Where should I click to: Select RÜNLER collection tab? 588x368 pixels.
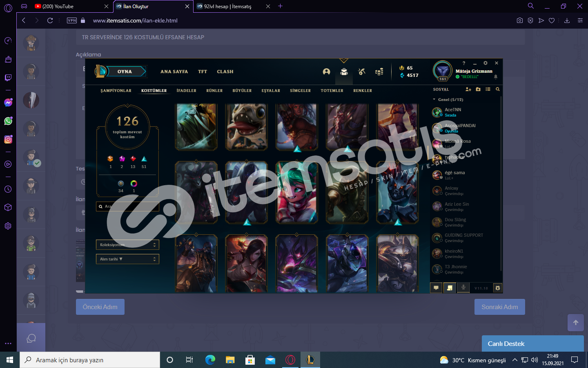(214, 91)
